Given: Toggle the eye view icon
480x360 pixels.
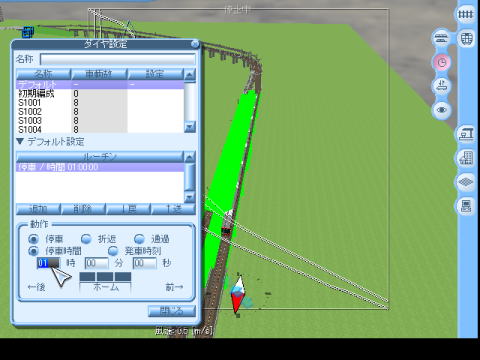Looking at the screenshot, I should tap(442, 110).
